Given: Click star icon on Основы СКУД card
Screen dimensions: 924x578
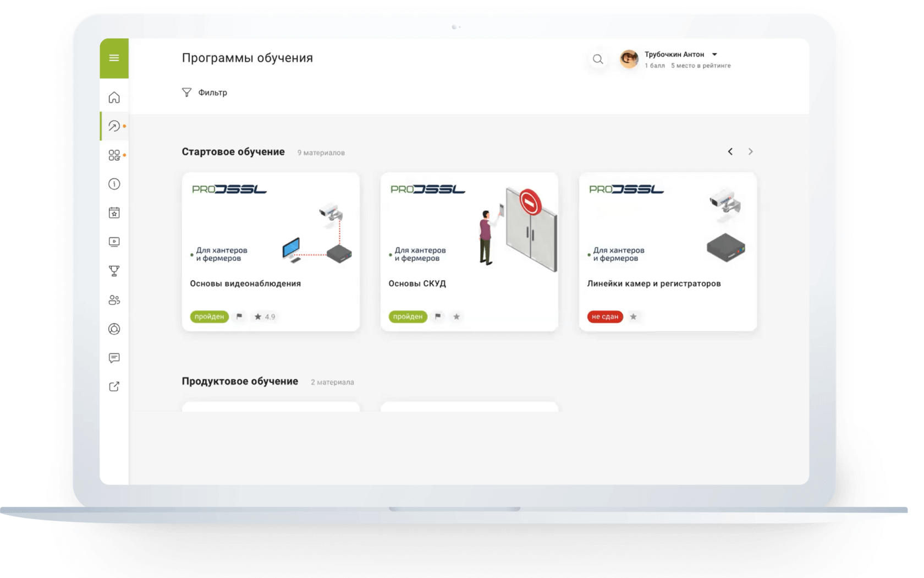Looking at the screenshot, I should click(x=457, y=317).
